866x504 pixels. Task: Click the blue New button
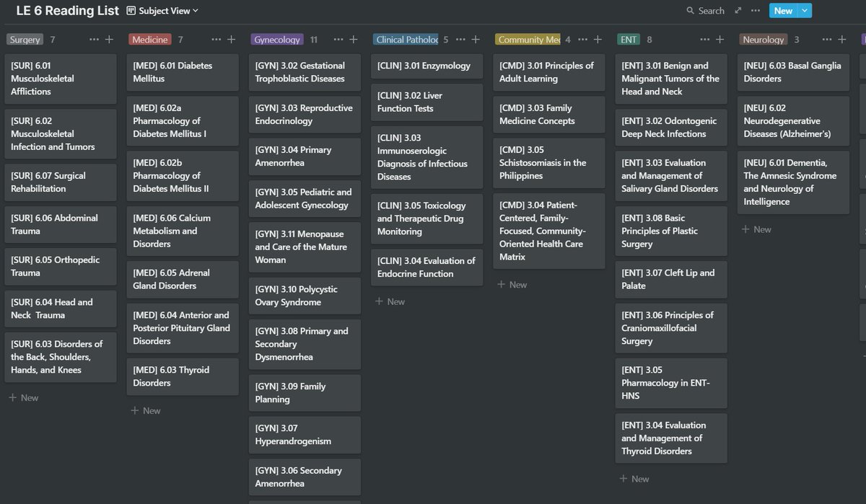(x=783, y=11)
